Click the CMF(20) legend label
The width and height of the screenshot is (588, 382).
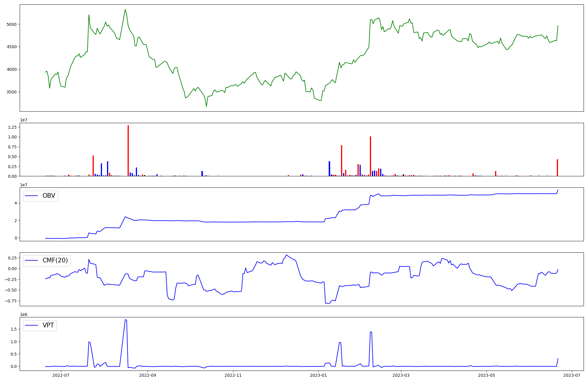coord(55,261)
